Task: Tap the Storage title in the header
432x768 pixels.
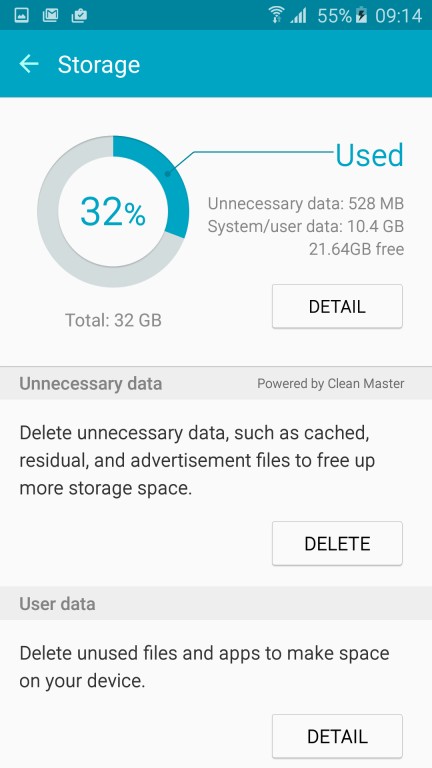Action: point(99,65)
